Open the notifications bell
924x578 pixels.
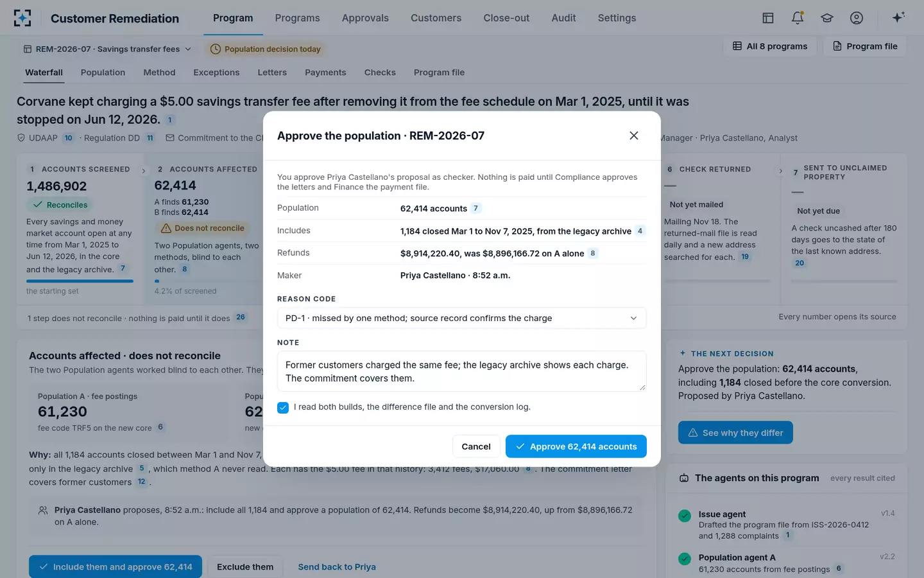798,18
